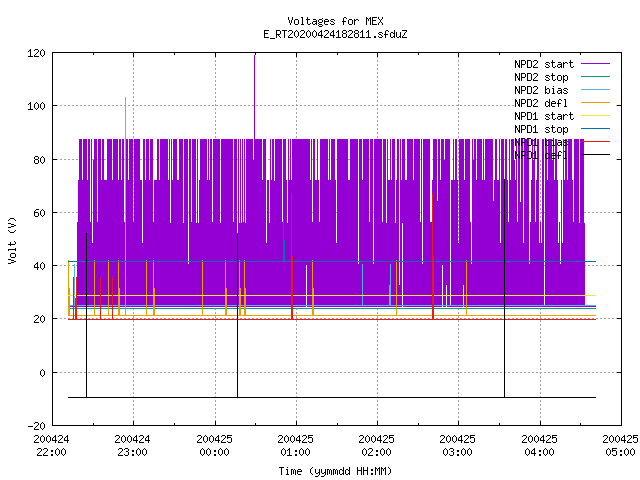Click the purple spike peaking near 120 V
Viewport: 640px width, 480px height.
[x=255, y=96]
